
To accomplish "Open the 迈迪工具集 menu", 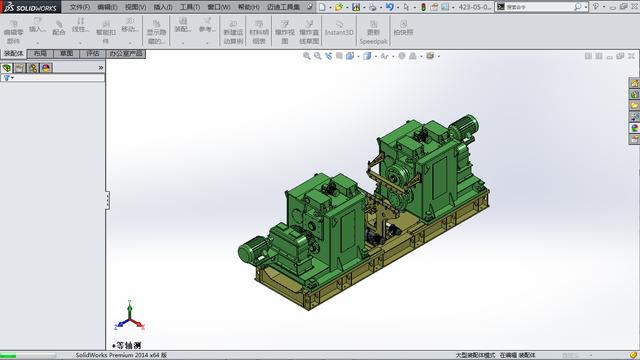I will coord(283,7).
